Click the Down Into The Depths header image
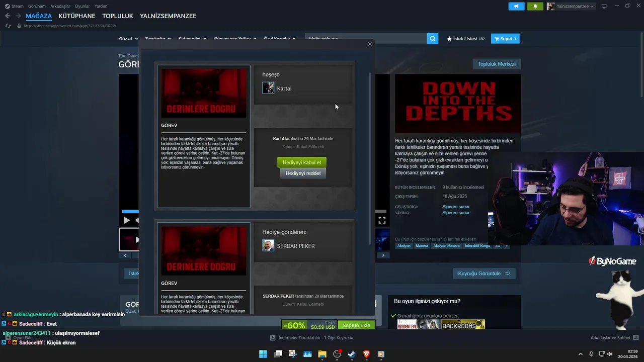This screenshot has height=362, width=644. click(x=458, y=104)
